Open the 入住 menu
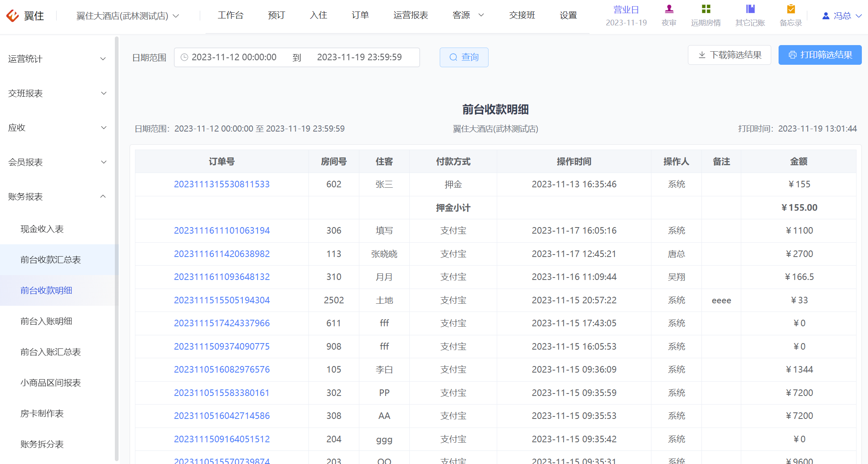868x464 pixels. click(x=318, y=15)
